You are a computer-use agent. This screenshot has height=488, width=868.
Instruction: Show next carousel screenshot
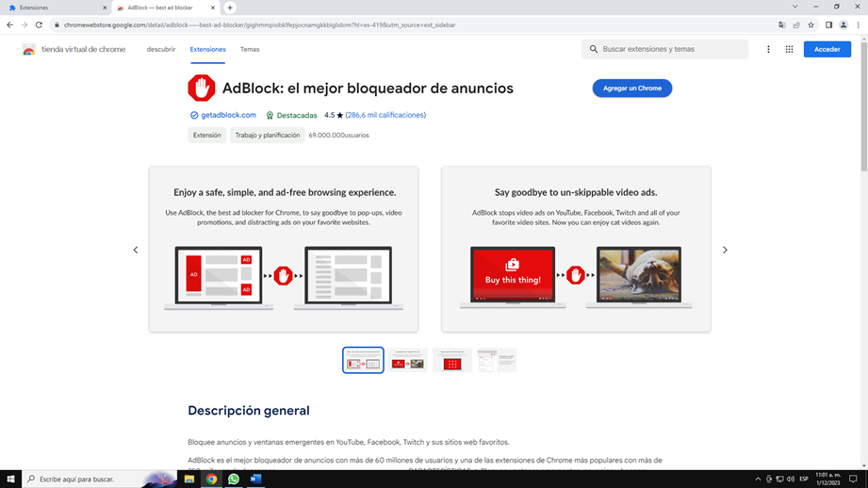coord(725,250)
